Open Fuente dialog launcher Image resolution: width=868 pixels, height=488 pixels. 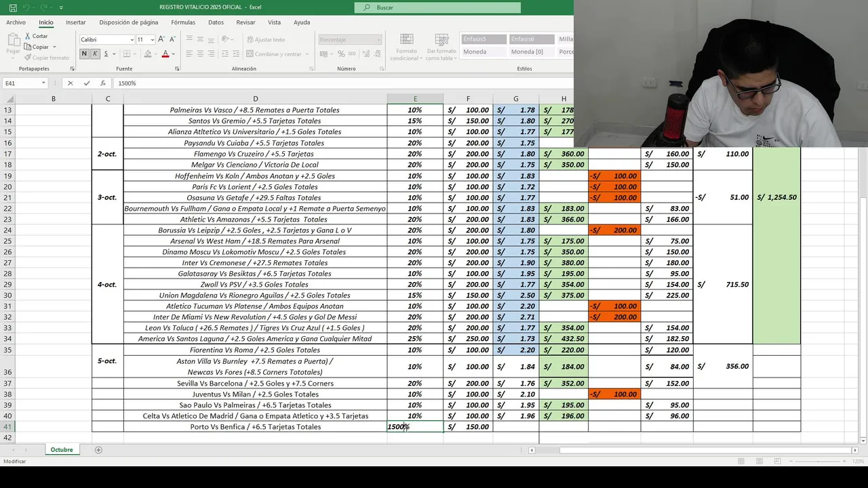[177, 68]
